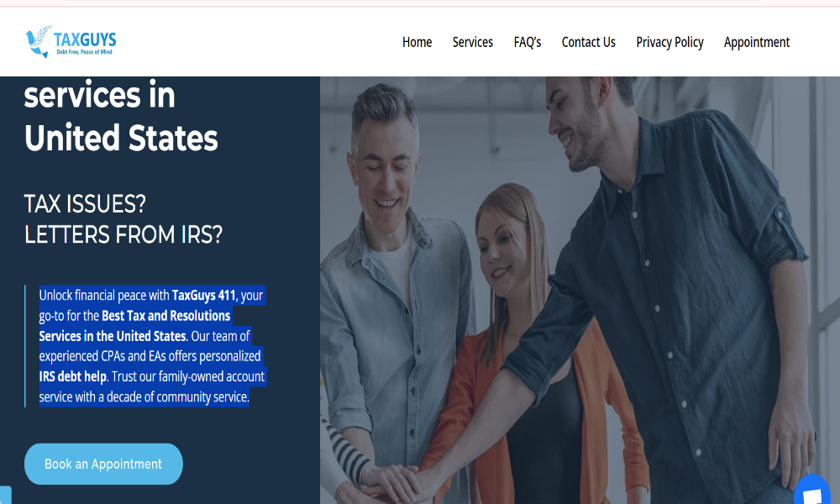840x504 pixels.
Task: Click the blue tab at bottom-left edge
Action: click(5, 495)
